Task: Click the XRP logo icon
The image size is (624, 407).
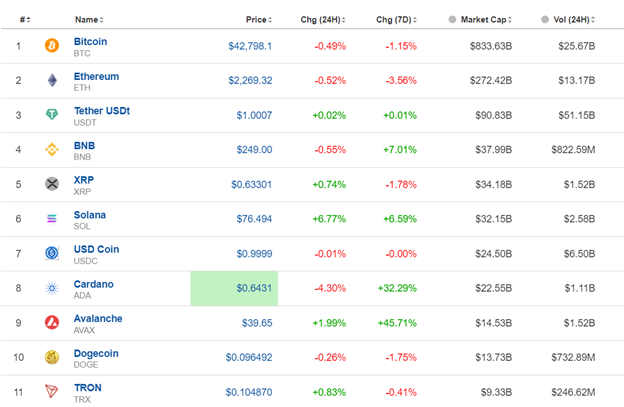Action: point(52,184)
